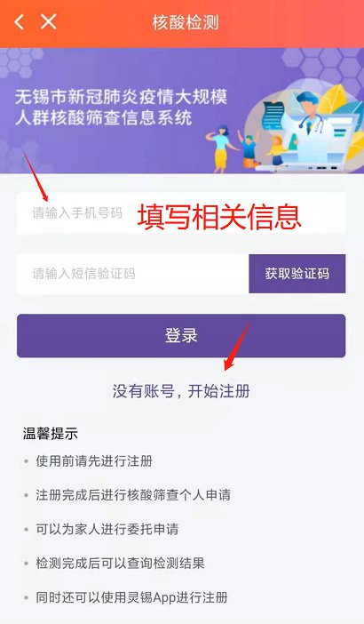Click the red arrow pointing at the register link
The image size is (364, 624).
click(237, 345)
